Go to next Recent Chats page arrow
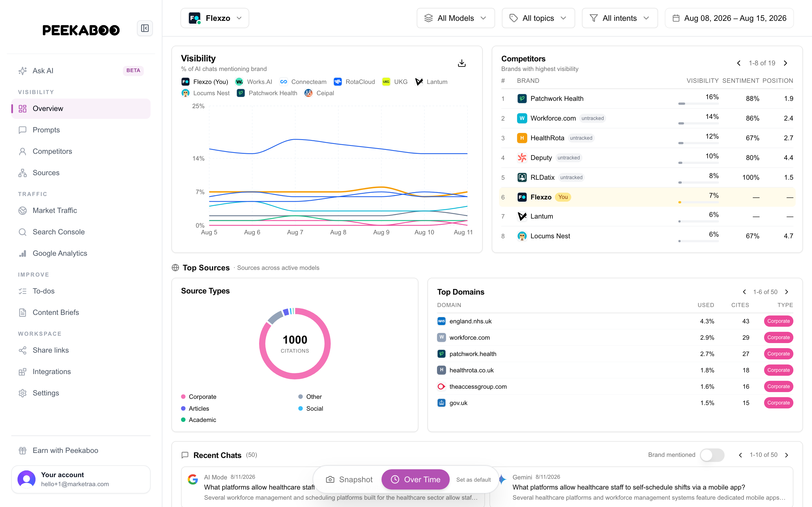 pyautogui.click(x=787, y=455)
